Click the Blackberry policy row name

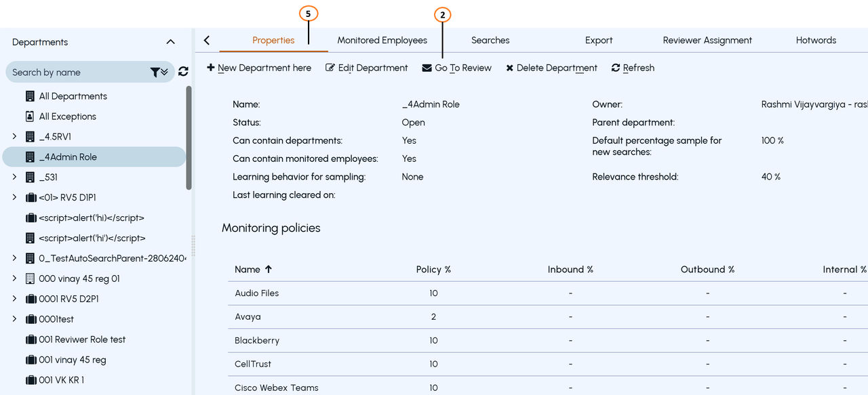click(x=257, y=341)
